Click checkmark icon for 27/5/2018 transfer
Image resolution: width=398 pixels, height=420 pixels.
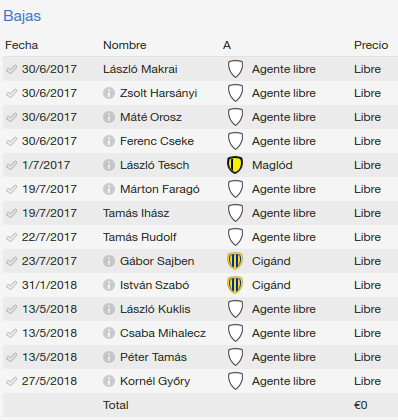coord(11,381)
